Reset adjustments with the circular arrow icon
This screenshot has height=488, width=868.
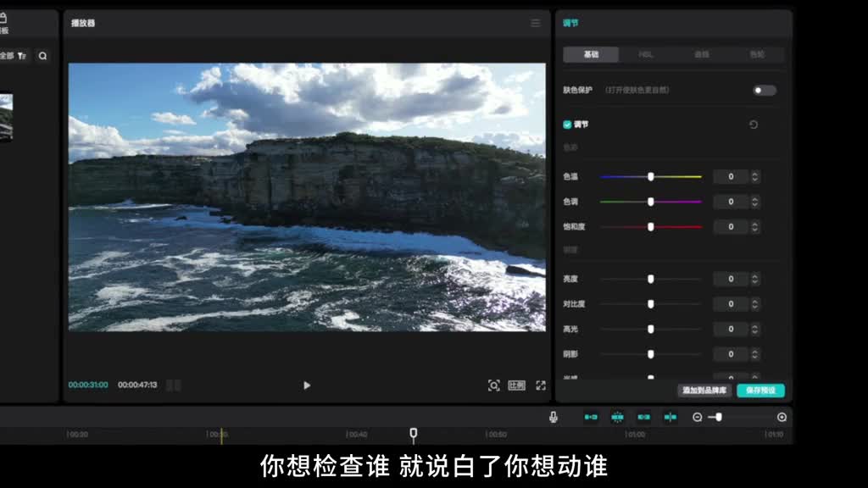(x=753, y=125)
